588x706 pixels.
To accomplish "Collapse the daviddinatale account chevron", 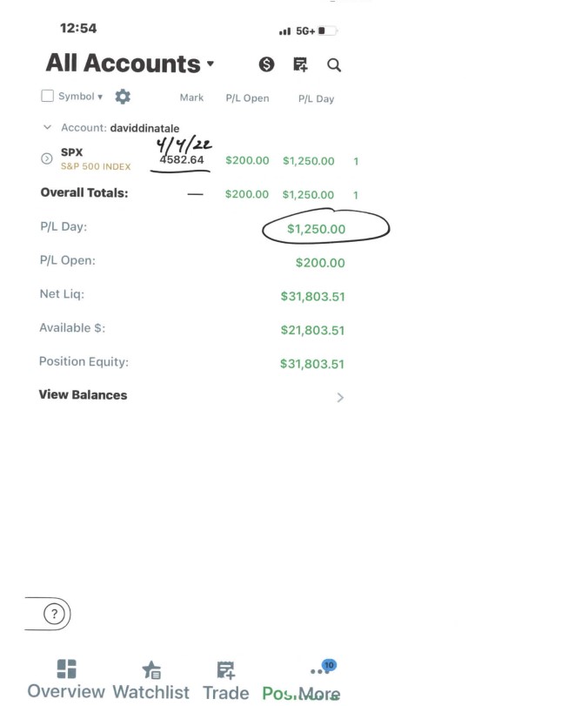I will (47, 127).
